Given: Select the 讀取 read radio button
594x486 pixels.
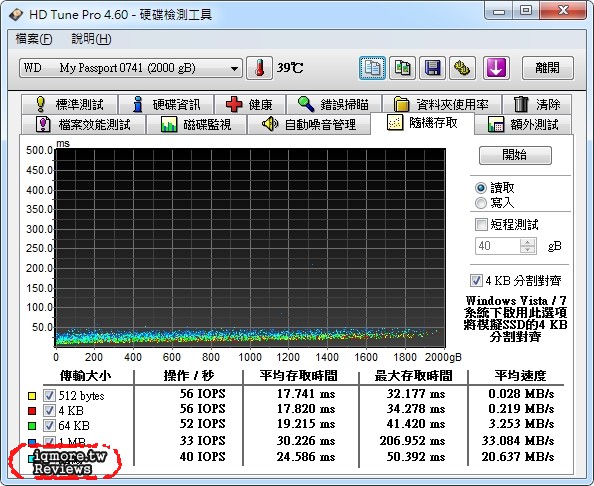Looking at the screenshot, I should point(481,188).
